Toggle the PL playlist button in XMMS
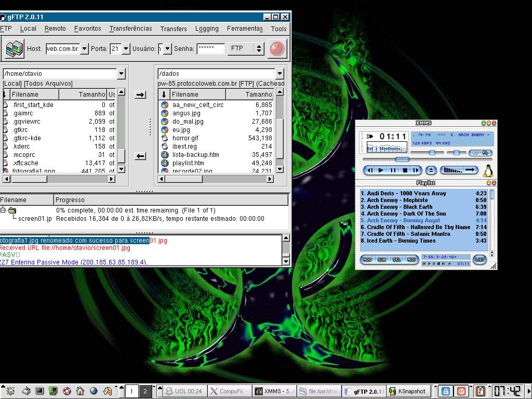Image resolution: width=532 pixels, height=399 pixels. tap(486, 153)
